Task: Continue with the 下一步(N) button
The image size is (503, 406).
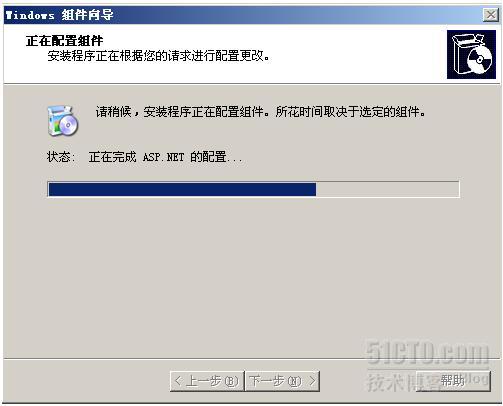Action: click(x=282, y=381)
